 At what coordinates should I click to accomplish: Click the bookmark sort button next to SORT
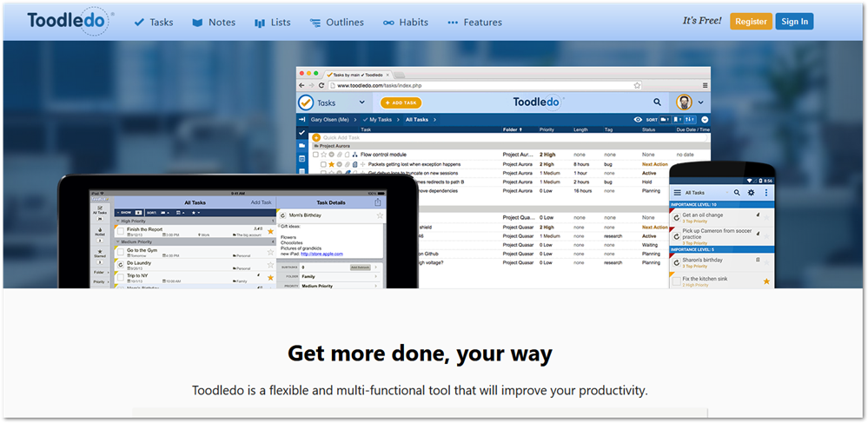677,120
